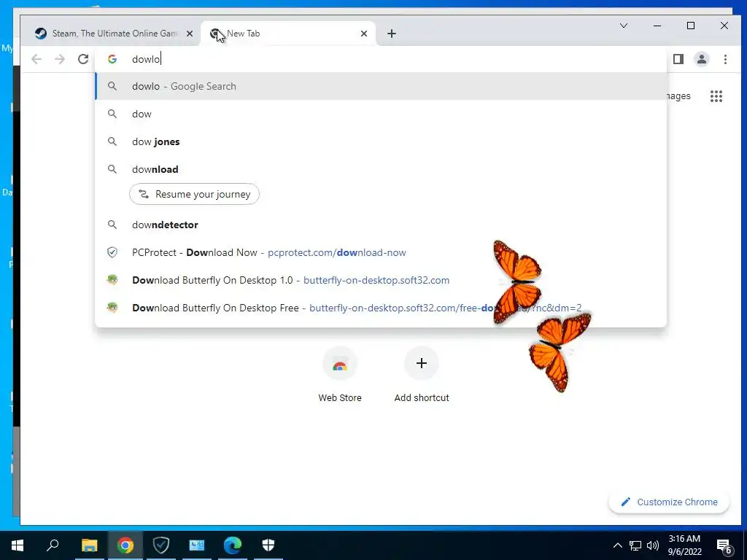This screenshot has width=747, height=560.
Task: Open Download Butterfly On Desktop 1.0 suggestion
Action: click(x=381, y=280)
